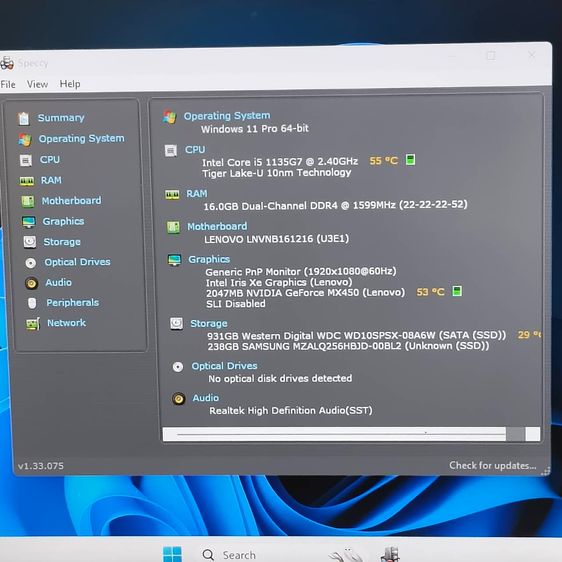Click the sidebar Optical Drives disc icon
The image size is (562, 562).
pyautogui.click(x=31, y=263)
